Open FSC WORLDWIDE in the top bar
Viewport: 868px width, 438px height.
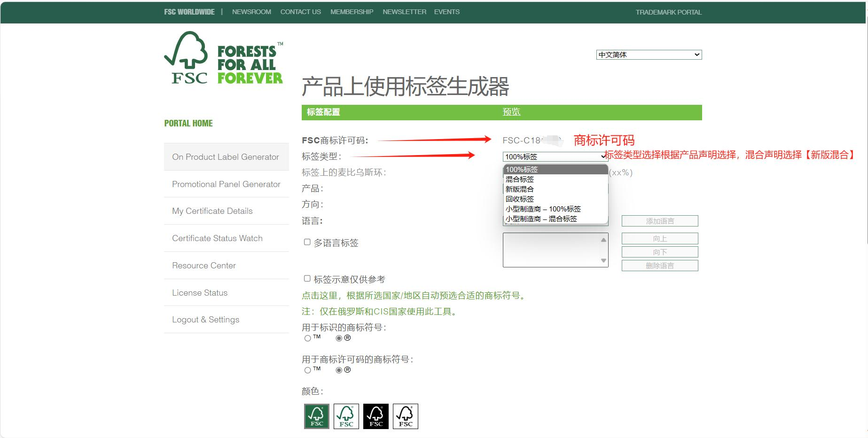pos(189,12)
